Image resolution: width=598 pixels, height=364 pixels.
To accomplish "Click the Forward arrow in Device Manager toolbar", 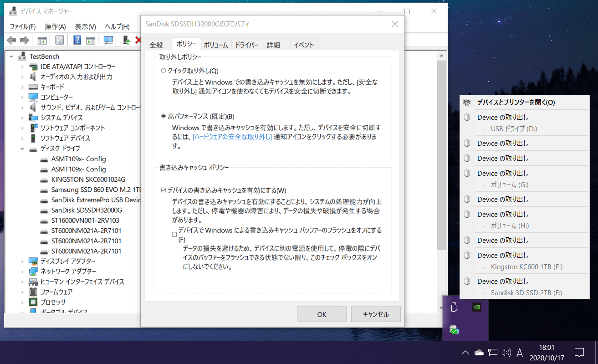I will click(25, 41).
